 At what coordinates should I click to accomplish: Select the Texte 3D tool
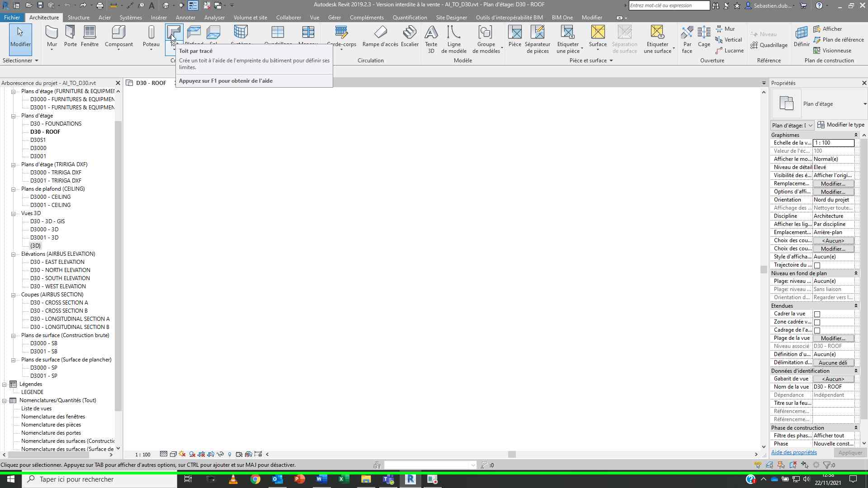click(x=431, y=39)
